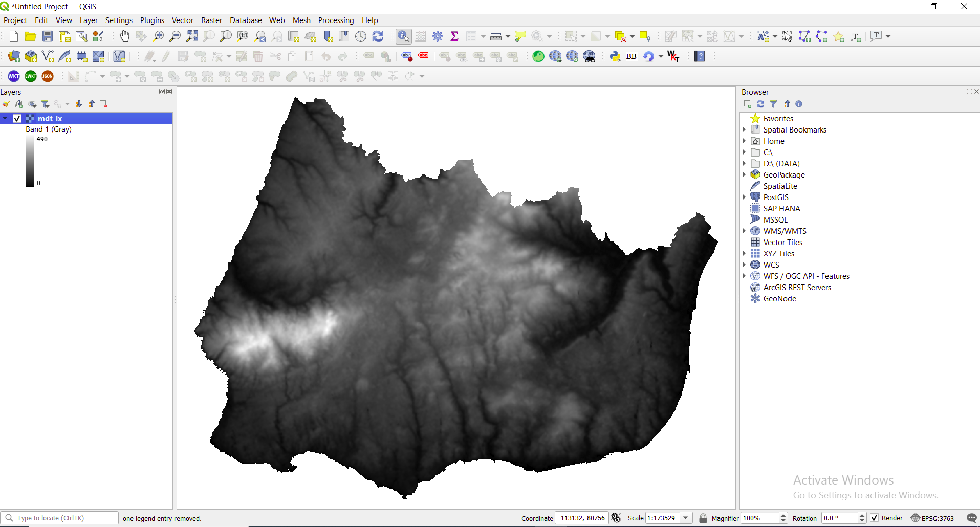The height and width of the screenshot is (527, 980).
Task: Open the Scale dropdown in status bar
Action: [686, 518]
